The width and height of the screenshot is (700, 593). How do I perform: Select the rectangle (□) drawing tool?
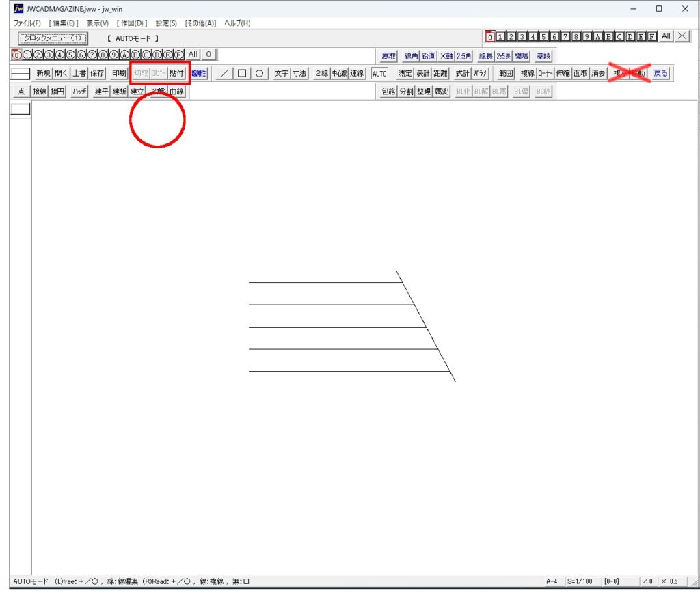[242, 74]
